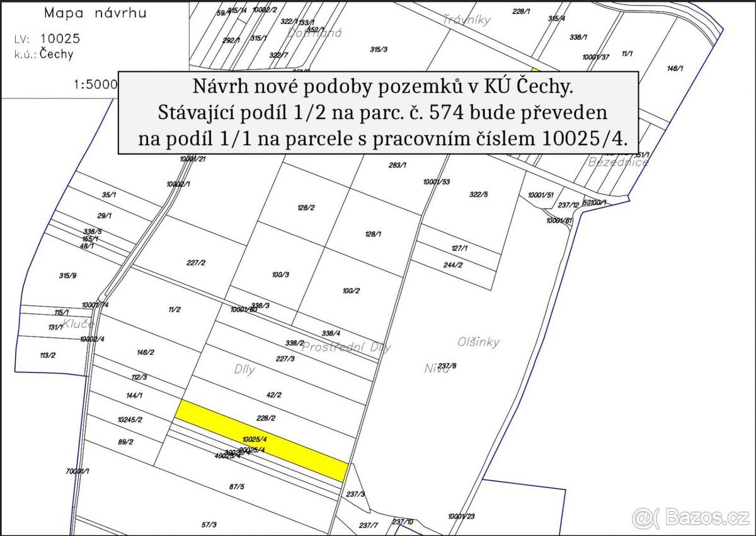The height and width of the screenshot is (536, 756).
Task: Select parcel 57/3 at the bottom
Action: coord(209,524)
